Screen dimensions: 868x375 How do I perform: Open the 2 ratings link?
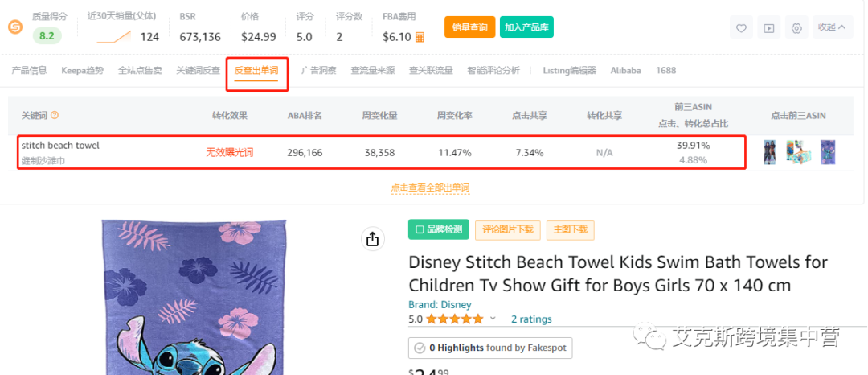click(531, 319)
